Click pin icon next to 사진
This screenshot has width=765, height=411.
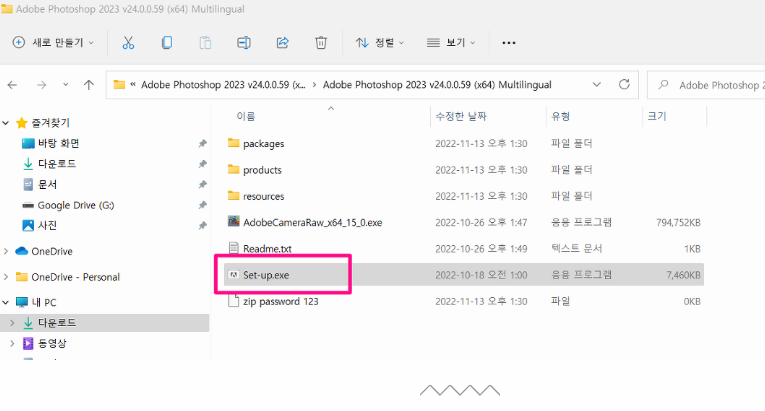tap(202, 226)
